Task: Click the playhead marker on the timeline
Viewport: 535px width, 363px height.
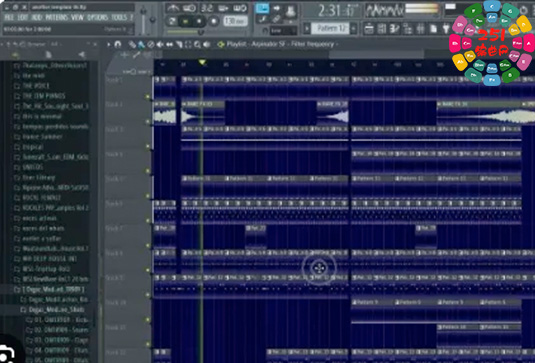Action: [202, 63]
